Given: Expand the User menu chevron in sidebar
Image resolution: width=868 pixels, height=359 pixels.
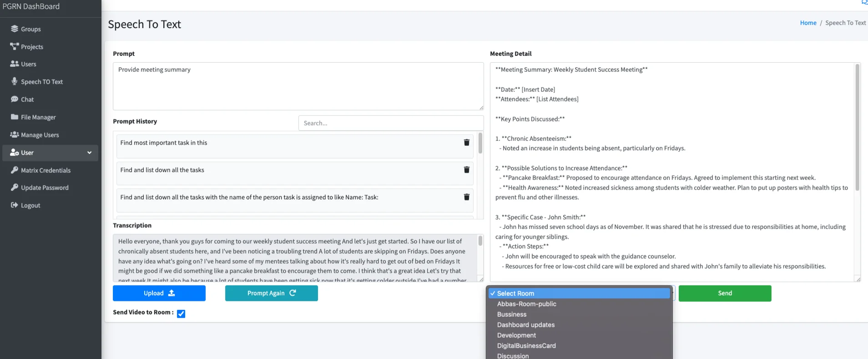Looking at the screenshot, I should (x=89, y=153).
